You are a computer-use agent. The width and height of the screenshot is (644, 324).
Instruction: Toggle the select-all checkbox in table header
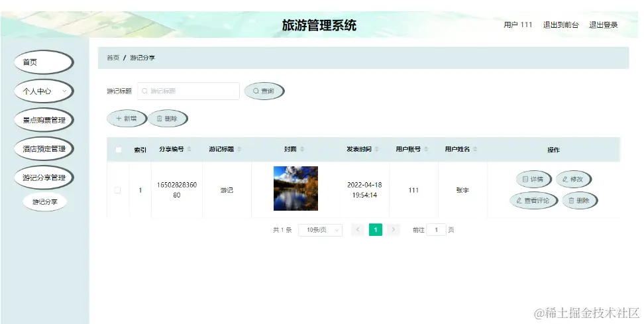119,150
